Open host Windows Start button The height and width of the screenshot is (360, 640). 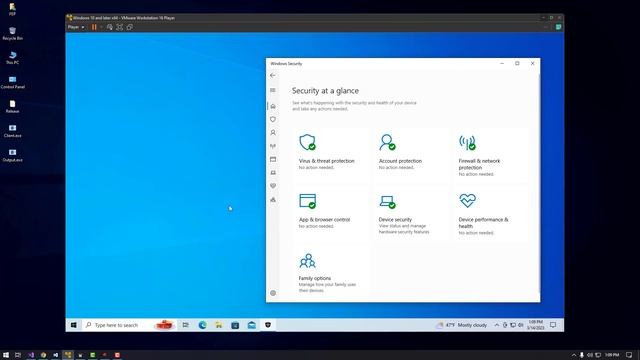(x=6, y=355)
